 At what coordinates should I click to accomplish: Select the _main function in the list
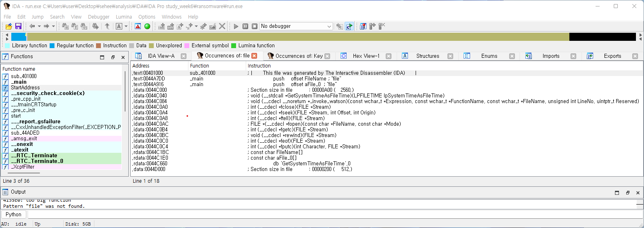(62, 82)
